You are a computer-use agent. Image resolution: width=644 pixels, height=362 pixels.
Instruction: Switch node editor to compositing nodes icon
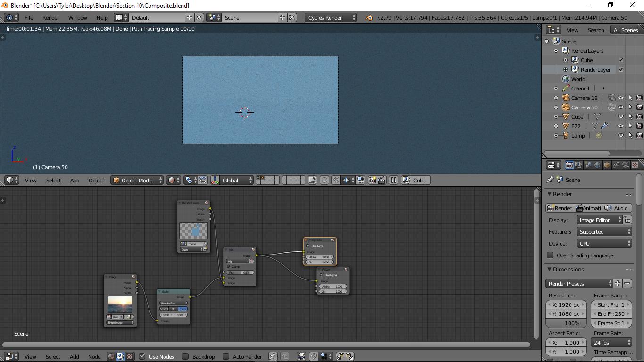point(120,356)
